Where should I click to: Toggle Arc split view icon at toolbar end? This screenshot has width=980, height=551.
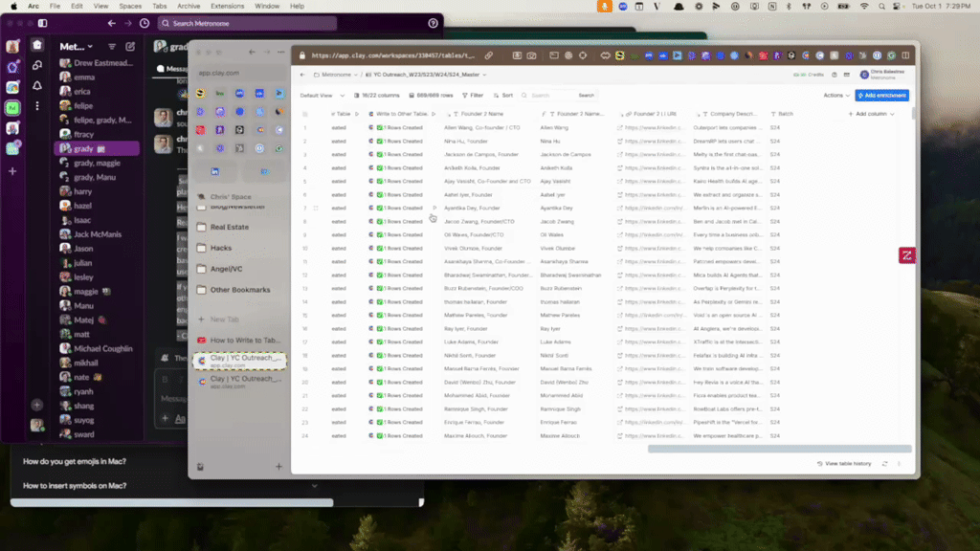click(x=905, y=55)
